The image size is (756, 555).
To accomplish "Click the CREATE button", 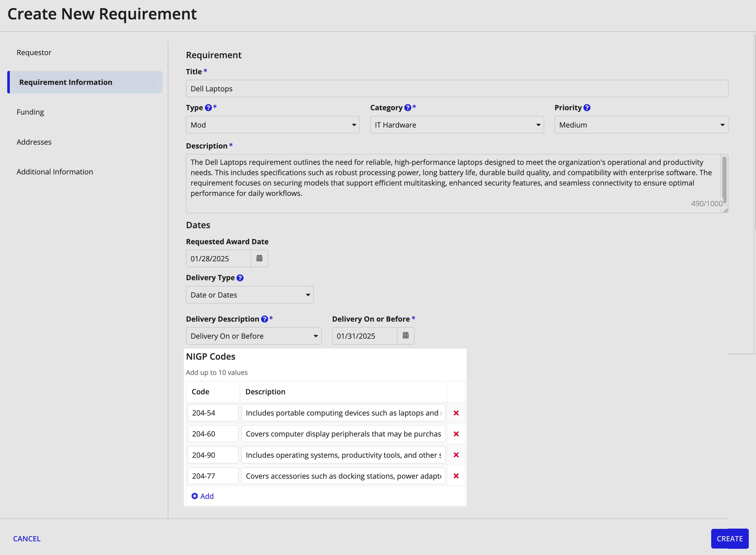I will pyautogui.click(x=729, y=538).
